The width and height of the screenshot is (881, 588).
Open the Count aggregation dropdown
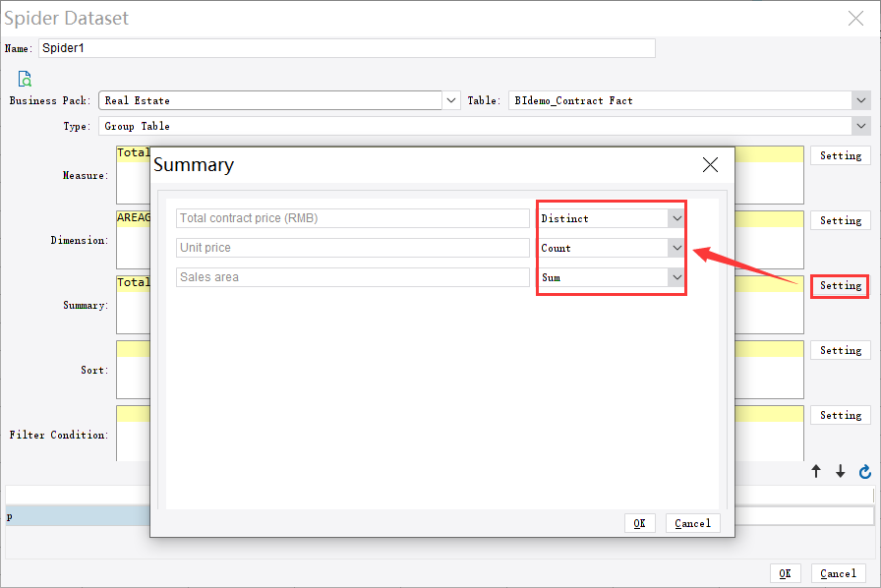(x=676, y=247)
